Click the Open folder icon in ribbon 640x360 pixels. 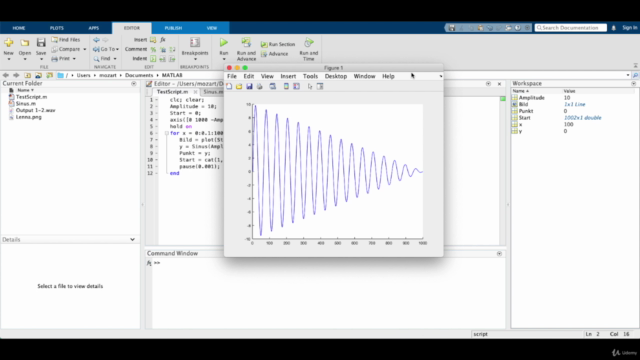click(24, 42)
